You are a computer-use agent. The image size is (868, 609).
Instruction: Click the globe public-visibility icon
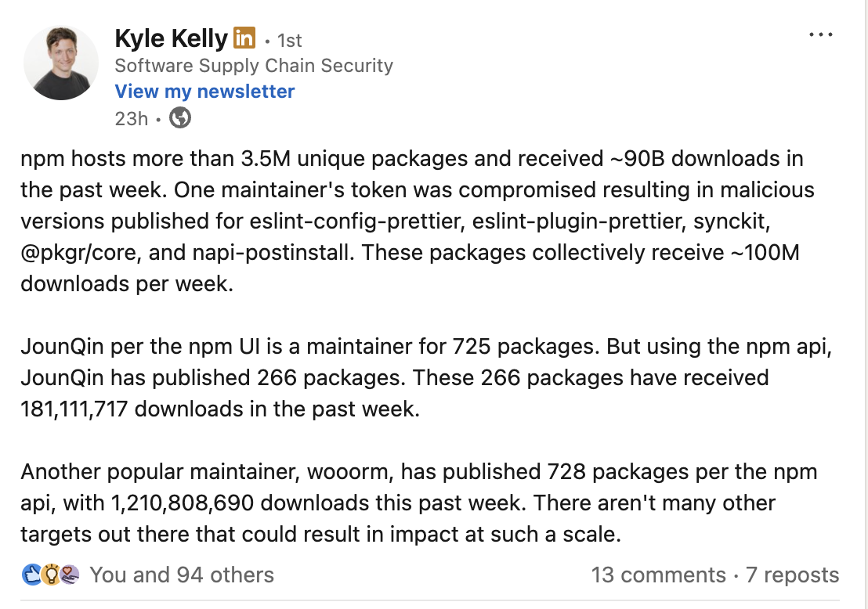pyautogui.click(x=180, y=117)
